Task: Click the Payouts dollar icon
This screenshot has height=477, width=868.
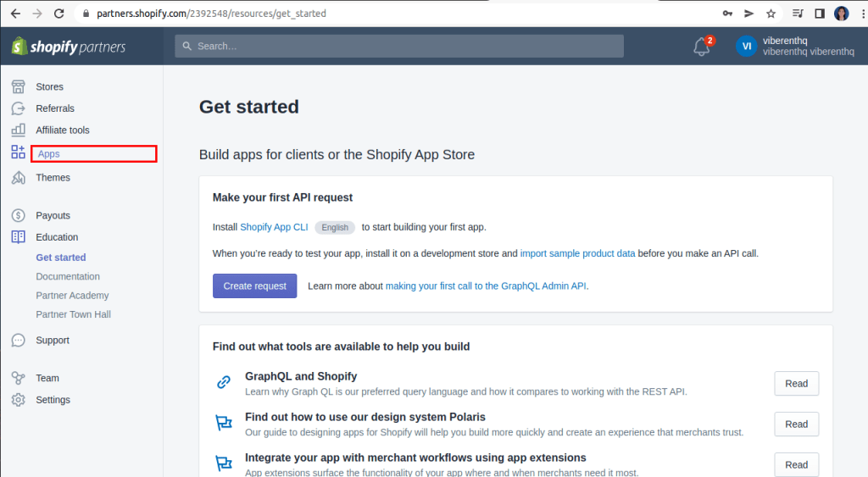Action: (x=18, y=216)
